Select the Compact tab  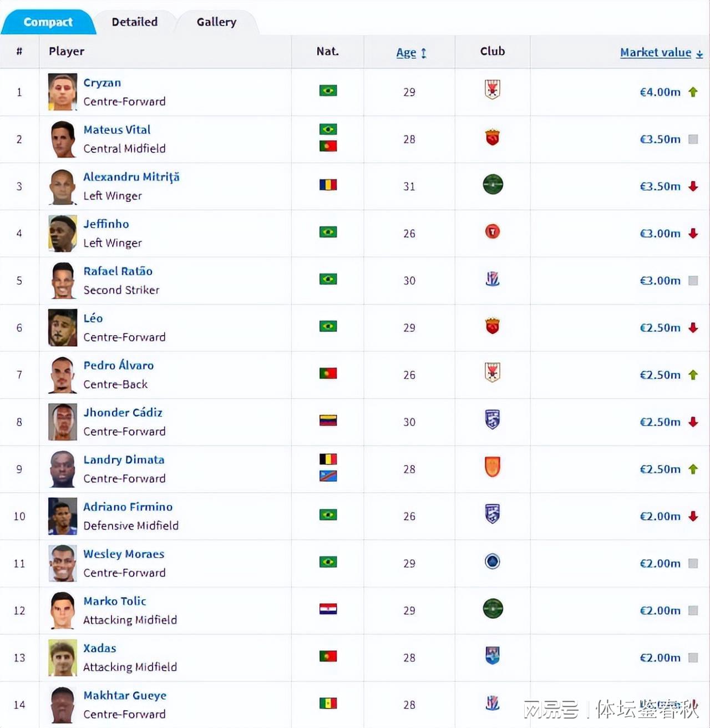click(48, 22)
